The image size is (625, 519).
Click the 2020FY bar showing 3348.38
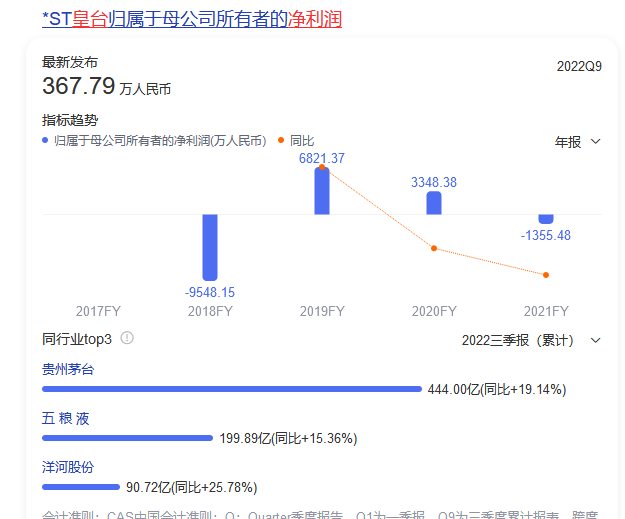click(x=434, y=203)
